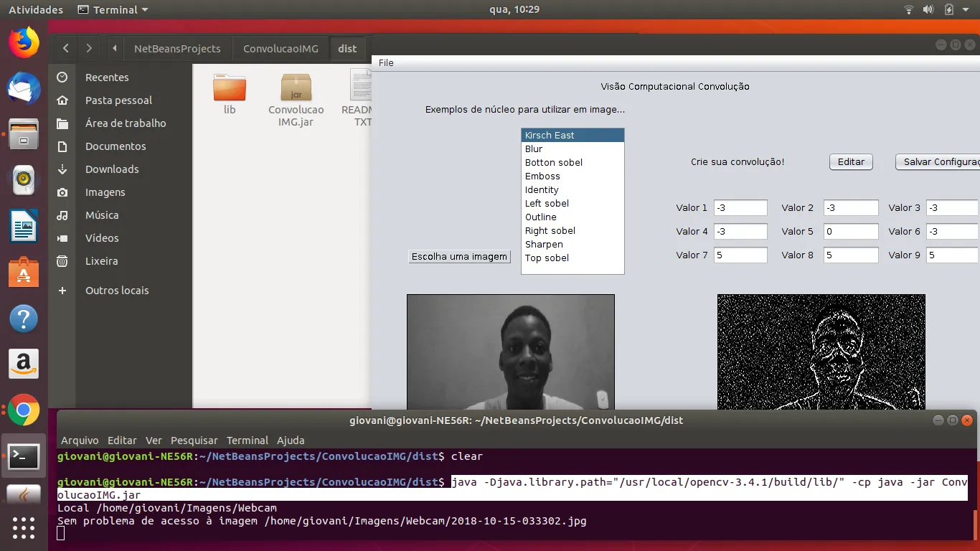Open the Ver menu in Terminal
The height and width of the screenshot is (551, 980).
tap(154, 441)
